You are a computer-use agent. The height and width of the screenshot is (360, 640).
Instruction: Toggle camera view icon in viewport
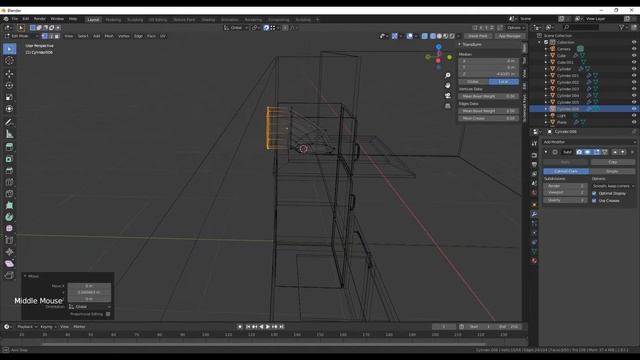point(448,96)
